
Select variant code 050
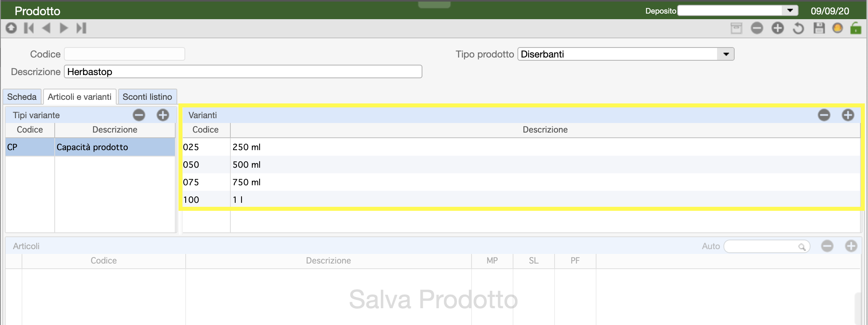[x=206, y=164]
